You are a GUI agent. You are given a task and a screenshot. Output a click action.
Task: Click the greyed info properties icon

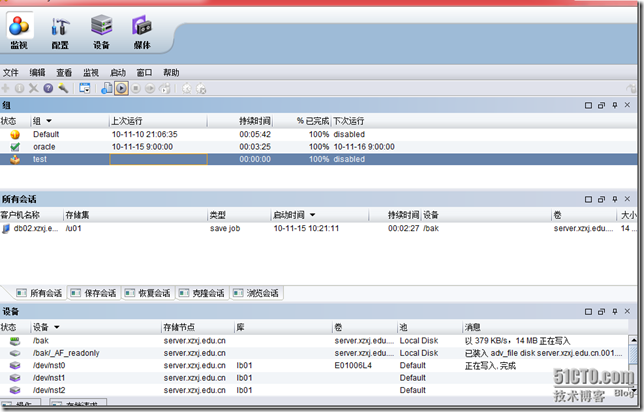pos(19,88)
